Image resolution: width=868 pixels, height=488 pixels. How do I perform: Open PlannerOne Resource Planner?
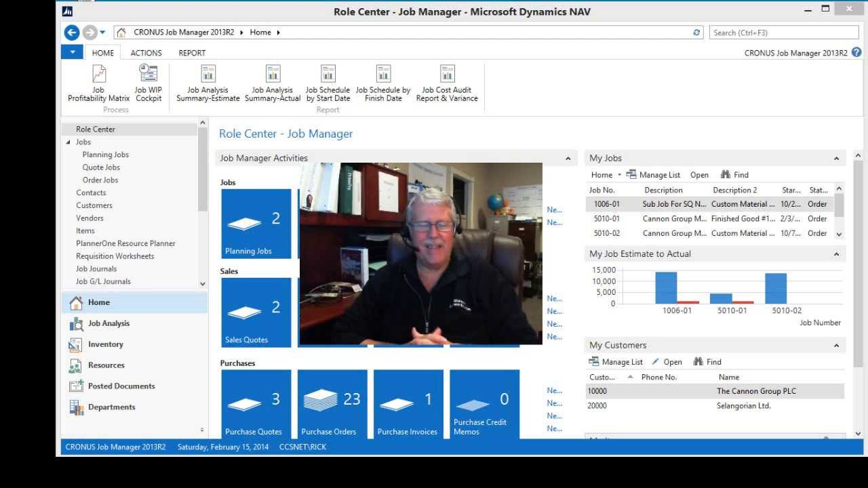(125, 243)
